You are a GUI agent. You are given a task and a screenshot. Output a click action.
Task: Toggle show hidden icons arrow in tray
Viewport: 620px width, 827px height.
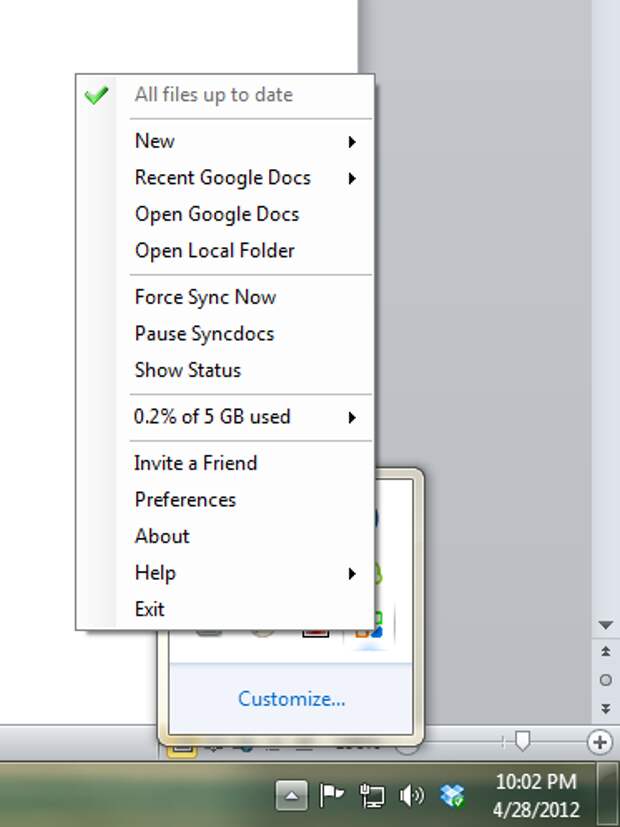[x=292, y=795]
